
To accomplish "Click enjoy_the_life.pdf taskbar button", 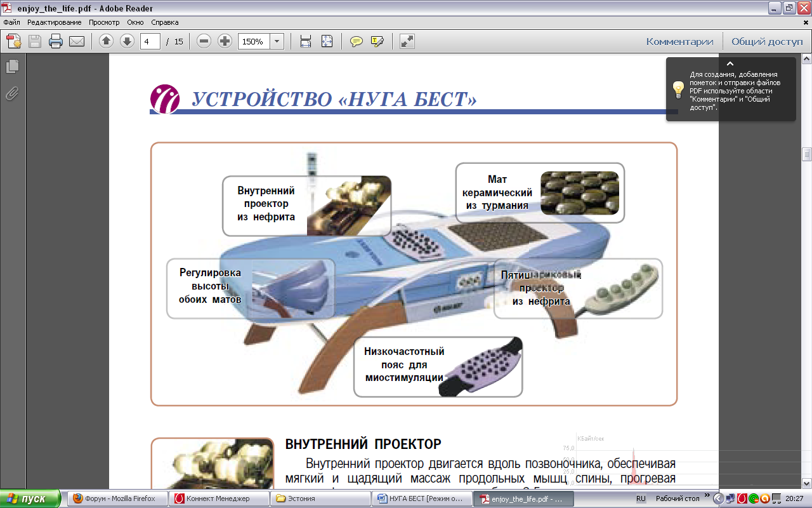I will click(x=523, y=498).
